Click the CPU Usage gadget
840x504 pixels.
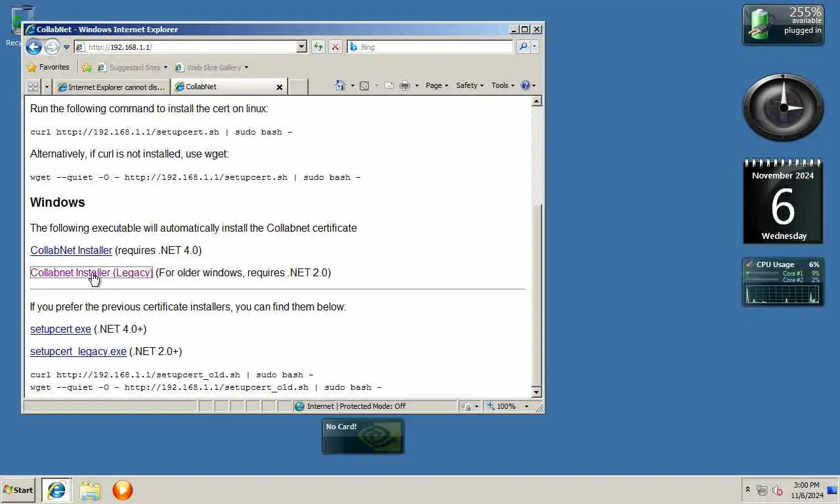point(783,282)
